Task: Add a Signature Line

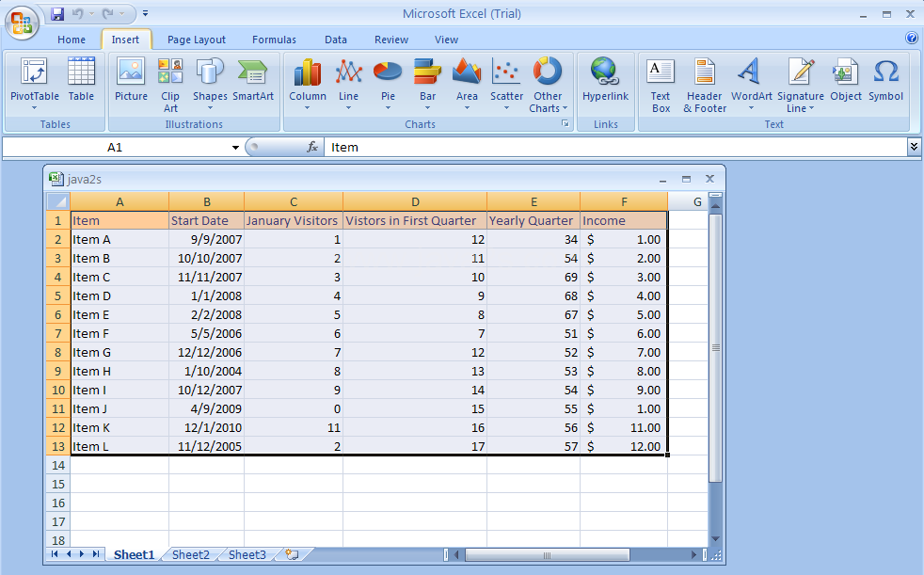Action: pyautogui.click(x=800, y=84)
